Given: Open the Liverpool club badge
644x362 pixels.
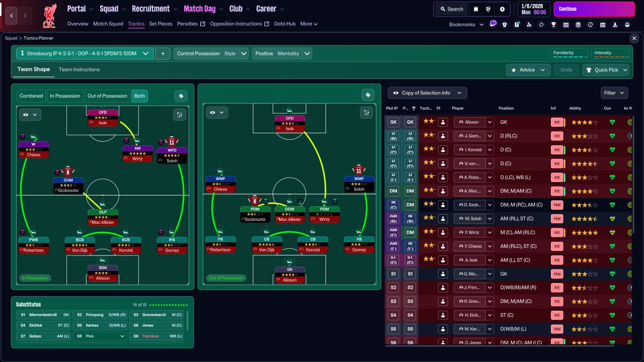Looking at the screenshot, I should coord(50,16).
